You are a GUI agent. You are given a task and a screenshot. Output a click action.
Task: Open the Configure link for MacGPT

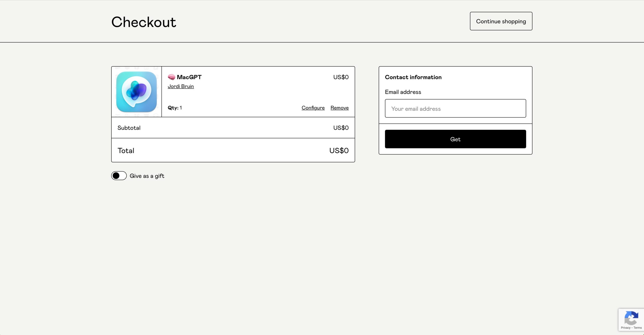[x=313, y=108]
